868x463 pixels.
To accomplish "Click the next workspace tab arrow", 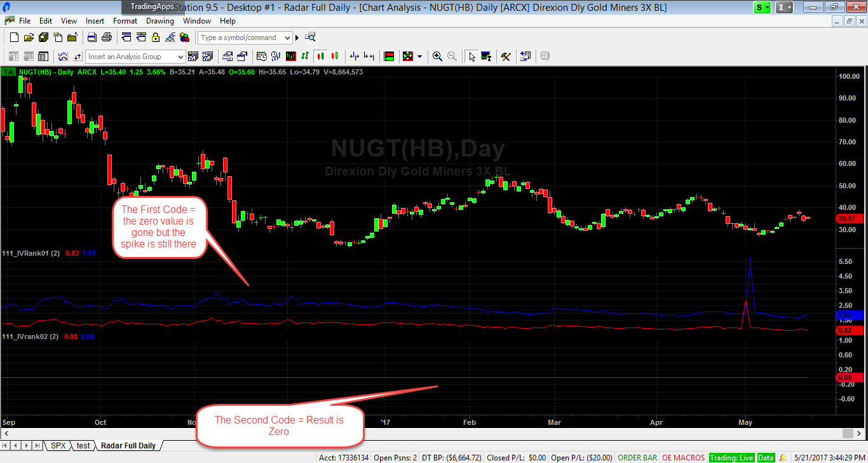I will click(27, 445).
